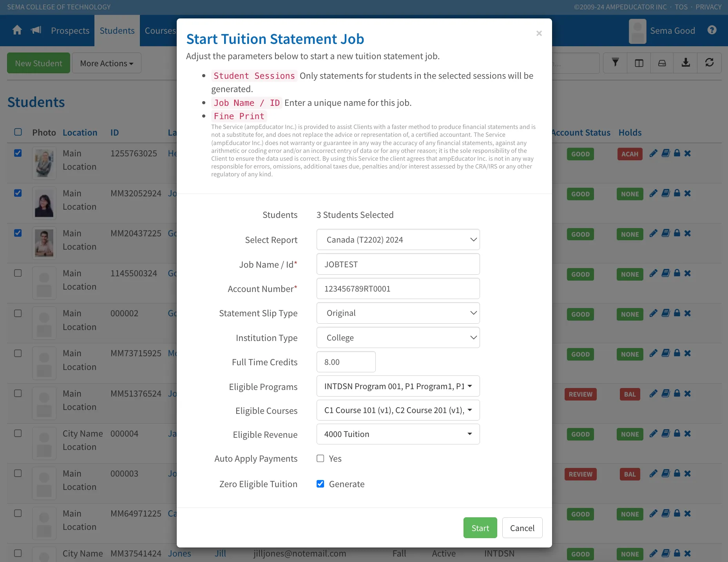
Task: Switch to the Students tab
Action: [x=117, y=31]
